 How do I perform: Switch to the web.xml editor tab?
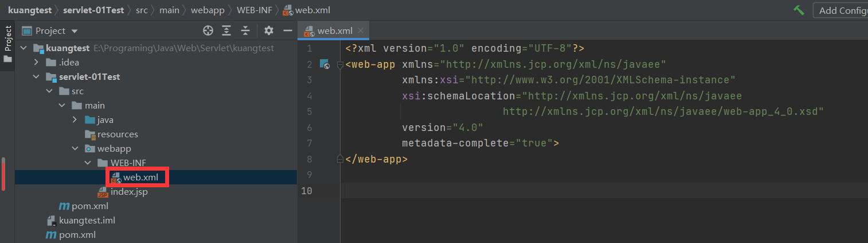334,30
